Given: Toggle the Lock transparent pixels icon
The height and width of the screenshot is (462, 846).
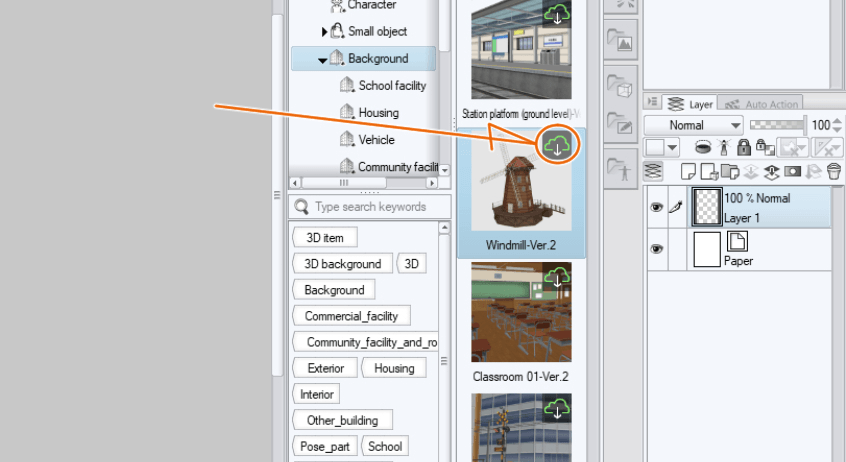Looking at the screenshot, I should click(764, 147).
